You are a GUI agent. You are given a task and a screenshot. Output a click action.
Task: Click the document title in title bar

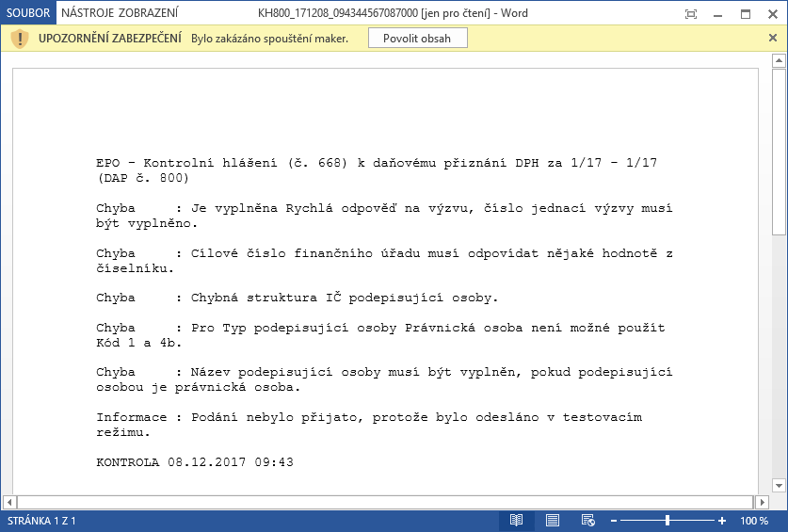click(393, 13)
